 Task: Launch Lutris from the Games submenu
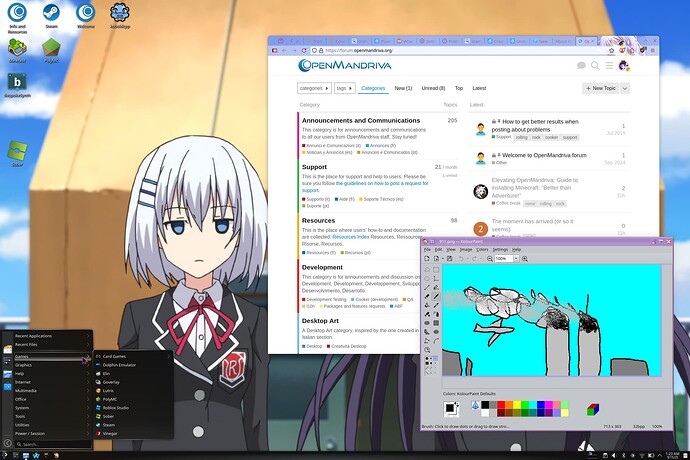pyautogui.click(x=132, y=390)
